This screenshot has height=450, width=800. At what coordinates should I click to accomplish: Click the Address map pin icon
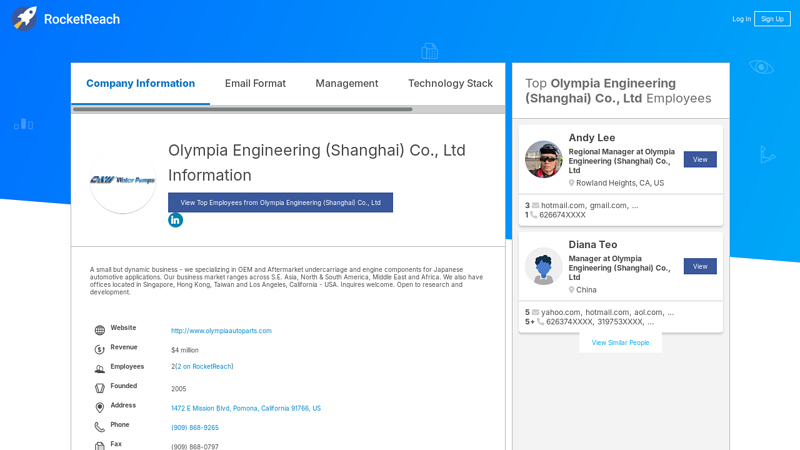point(99,408)
